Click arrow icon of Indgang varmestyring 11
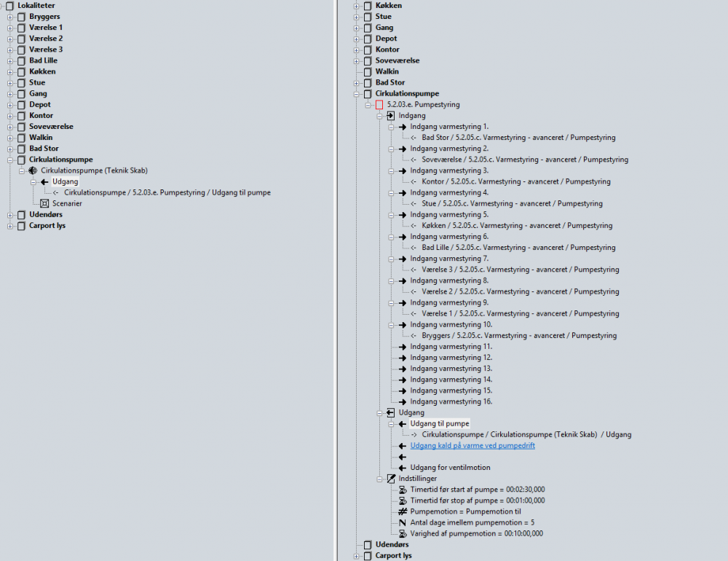 point(403,347)
